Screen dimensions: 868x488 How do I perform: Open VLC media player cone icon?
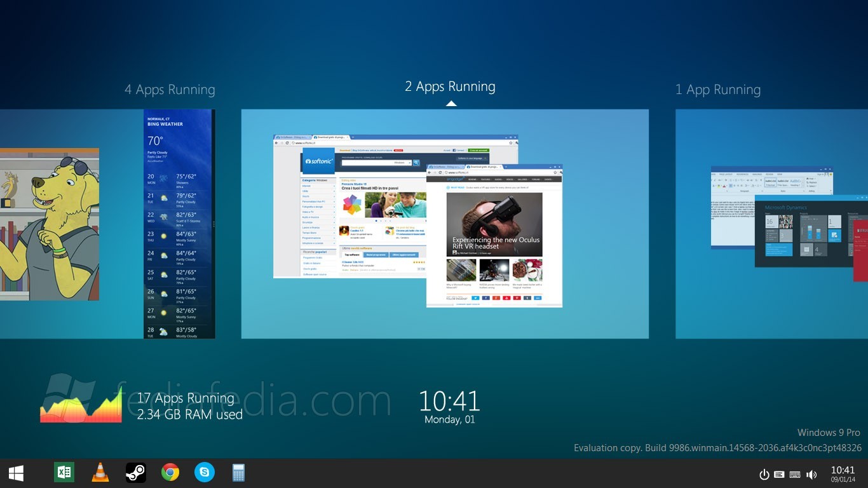(100, 473)
